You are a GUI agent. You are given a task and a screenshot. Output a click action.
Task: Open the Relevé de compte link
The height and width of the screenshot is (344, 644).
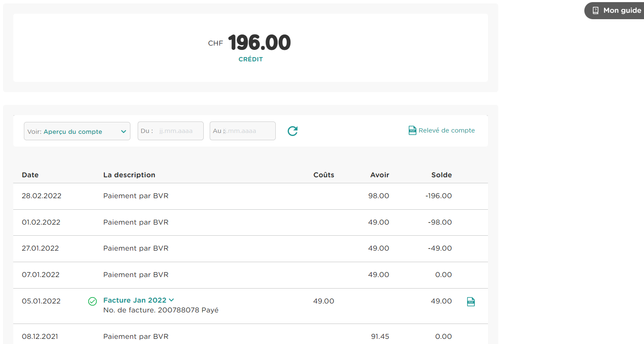(447, 130)
